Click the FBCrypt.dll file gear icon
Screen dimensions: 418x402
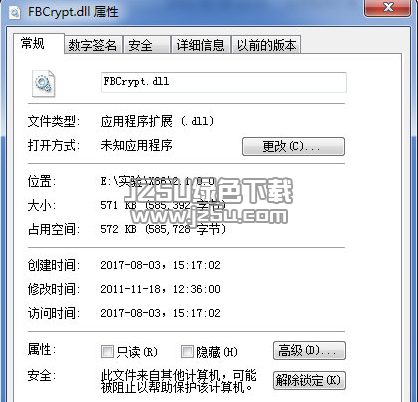pyautogui.click(x=44, y=83)
